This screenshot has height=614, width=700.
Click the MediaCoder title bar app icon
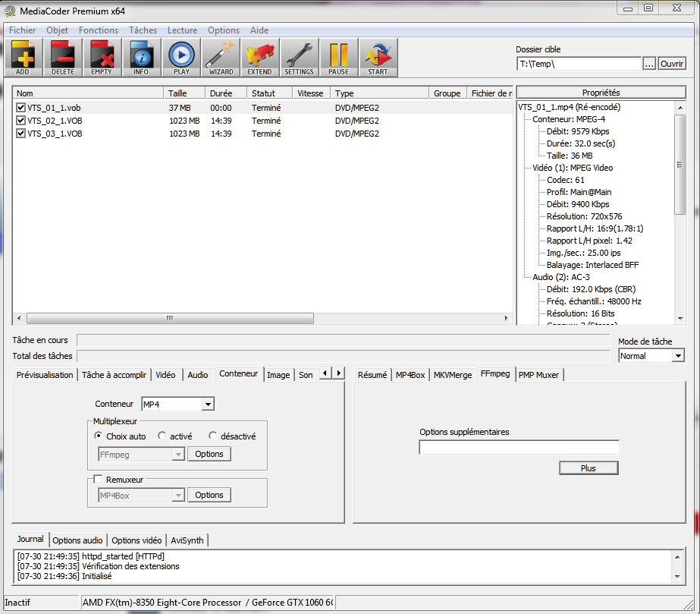click(x=10, y=11)
